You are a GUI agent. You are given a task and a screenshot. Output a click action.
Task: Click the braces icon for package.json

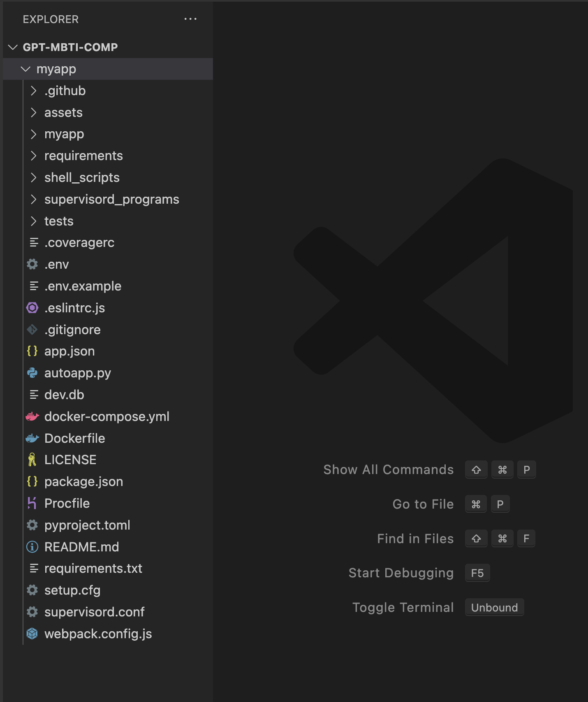pyautogui.click(x=32, y=481)
